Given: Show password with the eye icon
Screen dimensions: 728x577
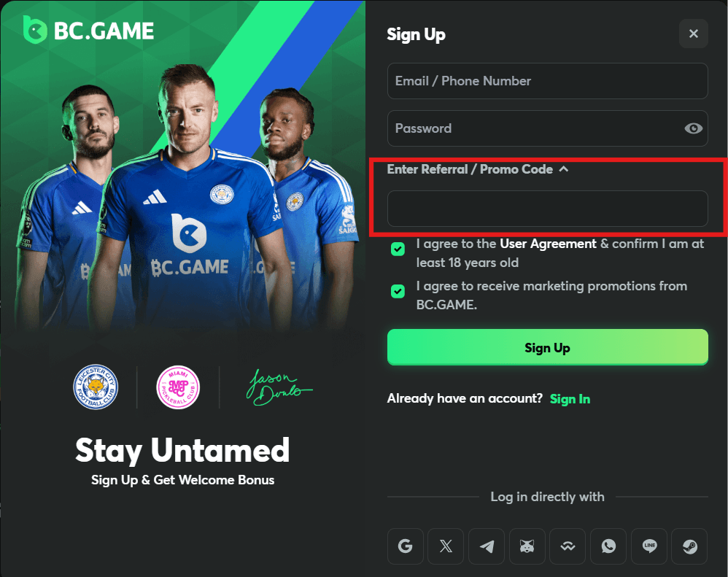Looking at the screenshot, I should pos(693,128).
